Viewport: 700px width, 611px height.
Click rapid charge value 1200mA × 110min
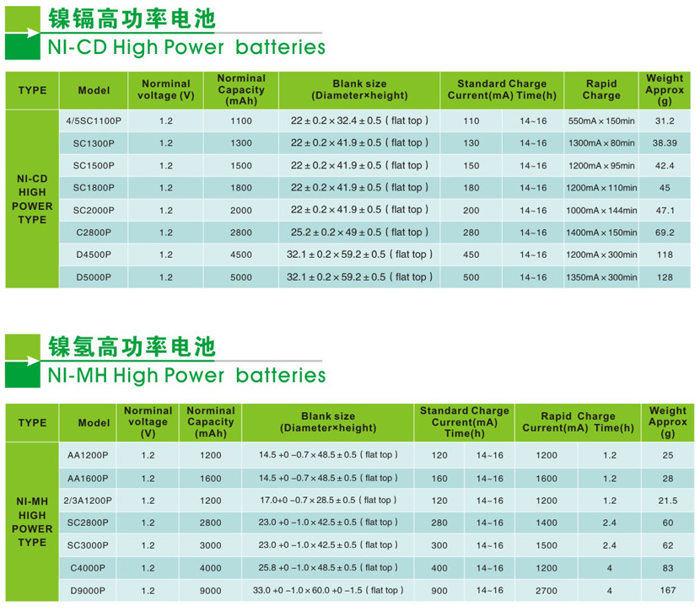coord(601,188)
